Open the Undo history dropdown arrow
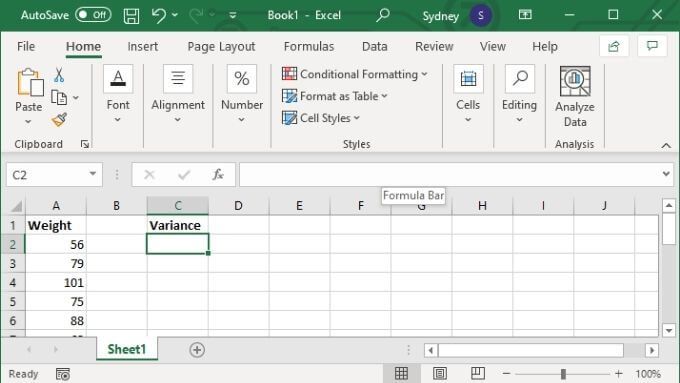The image size is (680, 383). (x=175, y=15)
